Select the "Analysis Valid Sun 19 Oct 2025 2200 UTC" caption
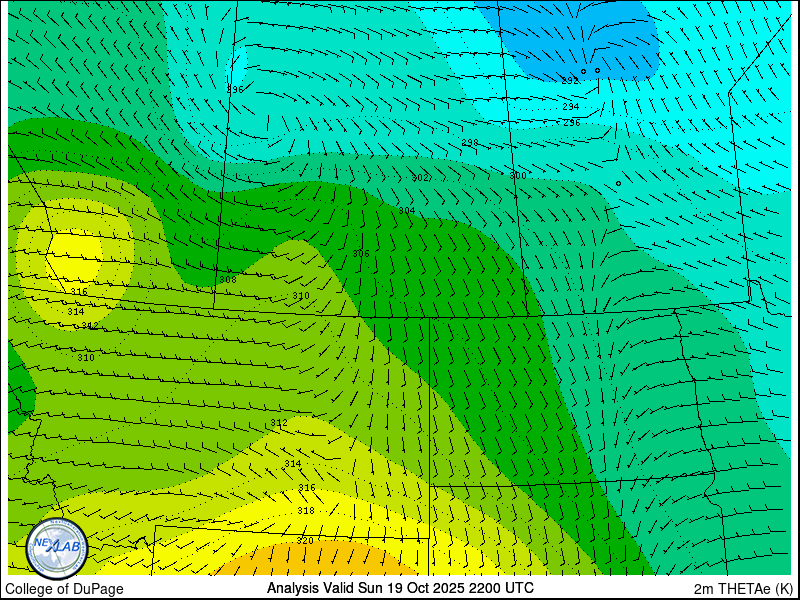 tap(400, 587)
